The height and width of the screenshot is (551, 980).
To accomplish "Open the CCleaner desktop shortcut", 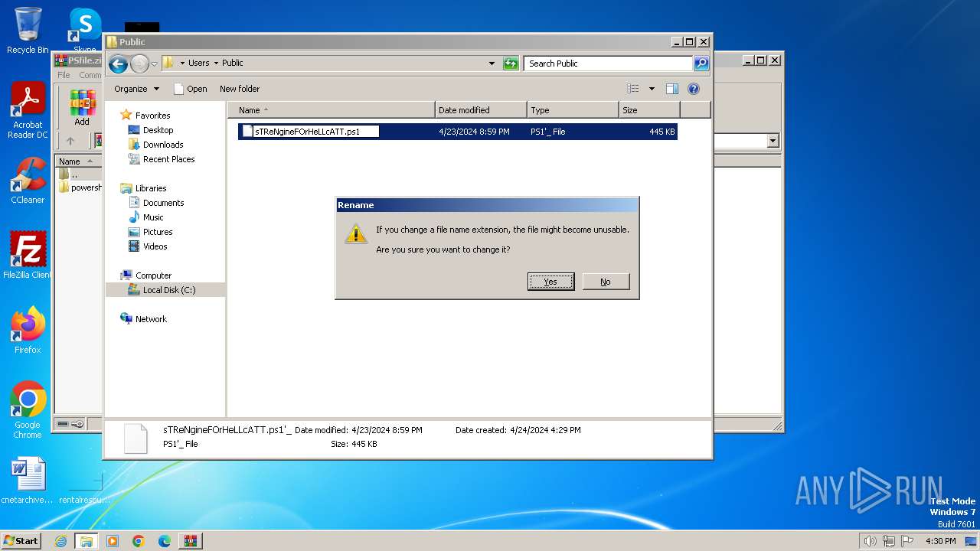I will [x=28, y=181].
